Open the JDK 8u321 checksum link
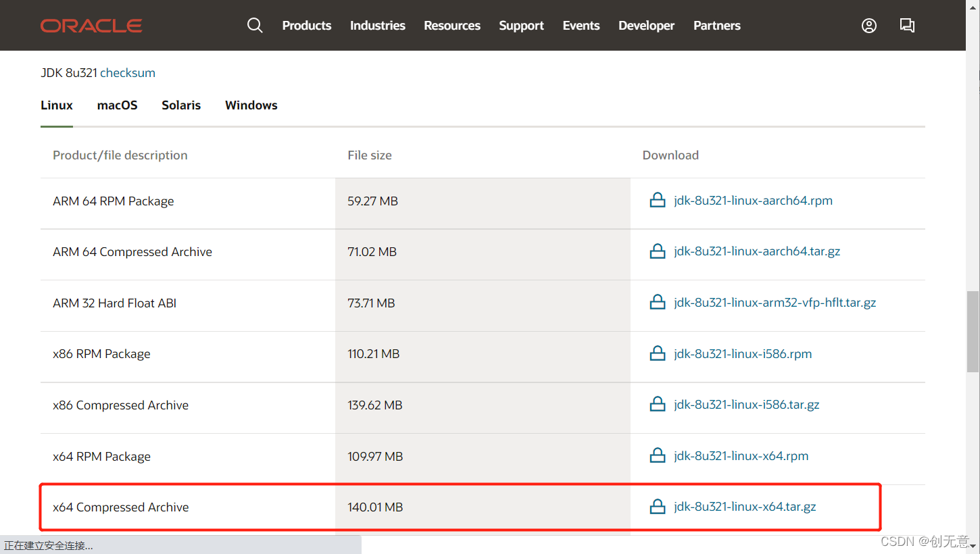 pyautogui.click(x=128, y=73)
